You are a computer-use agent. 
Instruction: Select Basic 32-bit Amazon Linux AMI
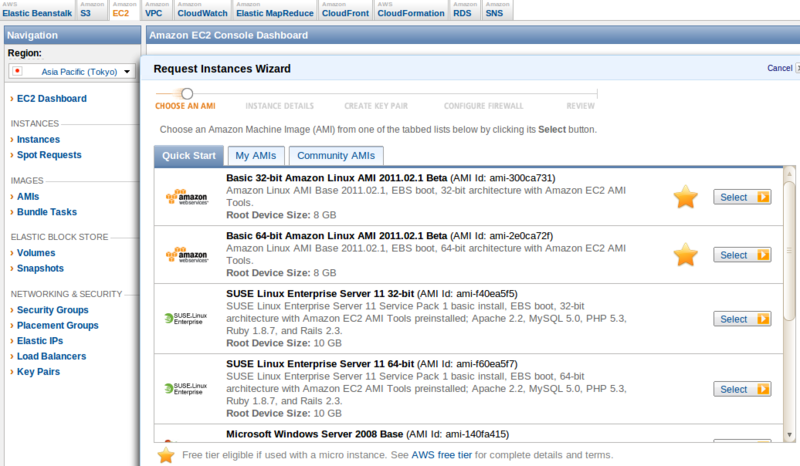[x=742, y=197]
